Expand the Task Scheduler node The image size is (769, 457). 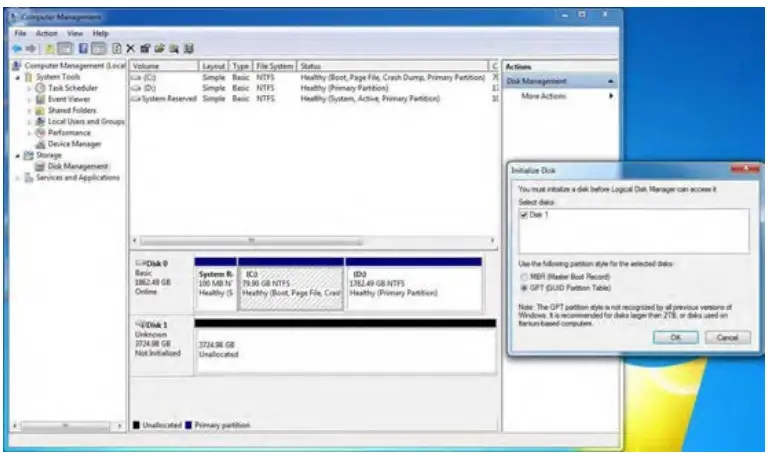click(x=29, y=89)
